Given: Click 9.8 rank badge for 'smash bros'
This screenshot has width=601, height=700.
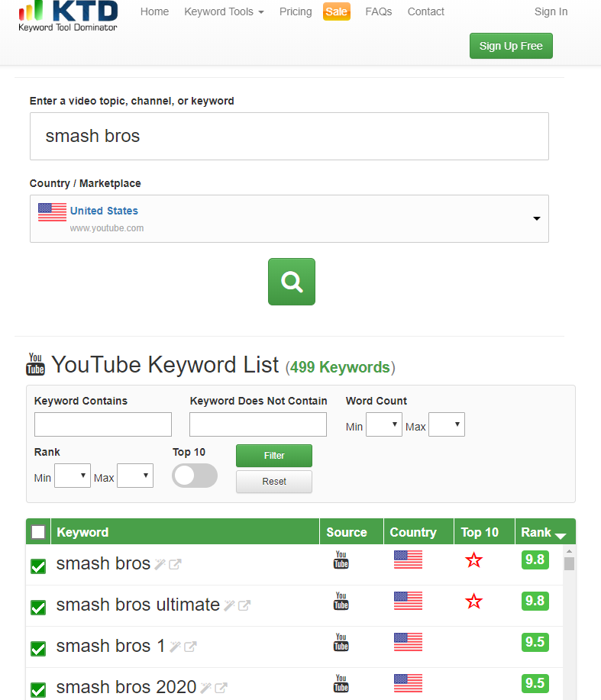Looking at the screenshot, I should pyautogui.click(x=535, y=560).
